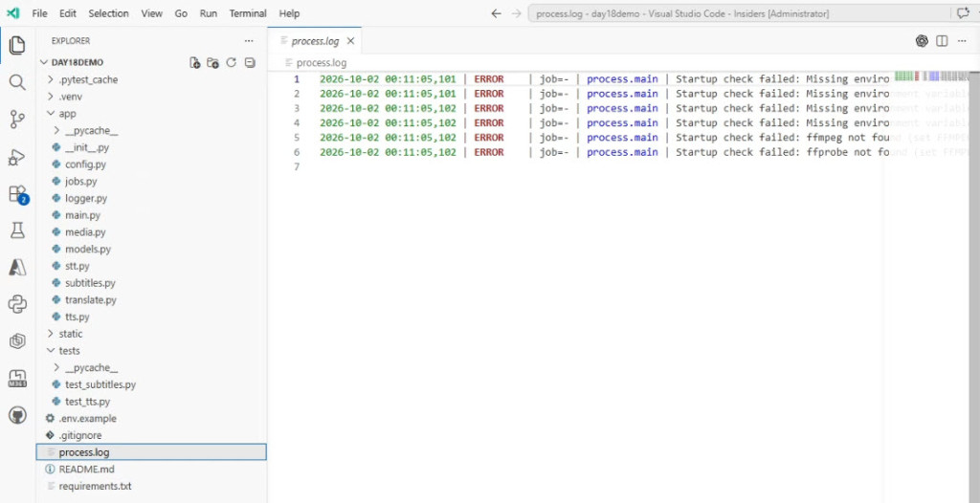Go back using title bar arrow
This screenshot has width=980, height=503.
tap(496, 13)
